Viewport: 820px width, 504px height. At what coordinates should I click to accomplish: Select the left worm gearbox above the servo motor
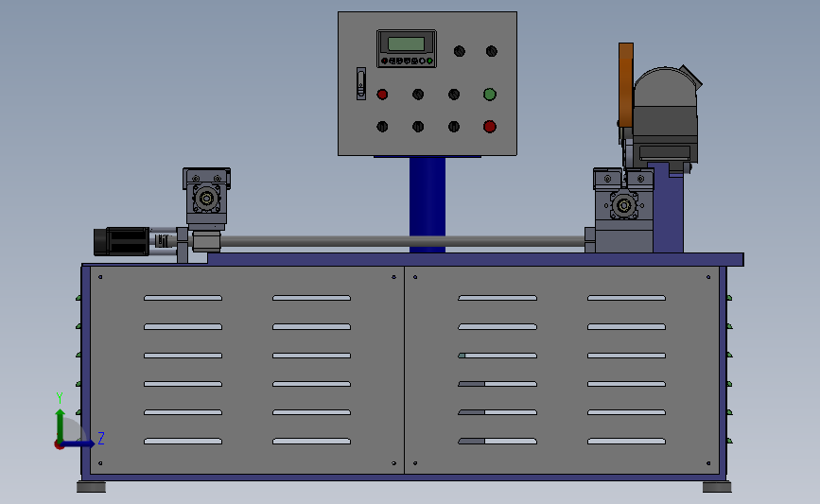coord(206,199)
